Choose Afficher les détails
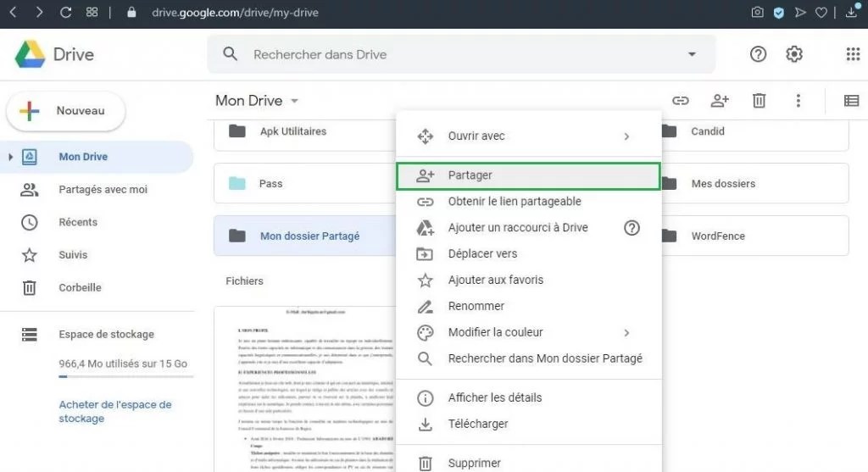The height and width of the screenshot is (472, 868). pyautogui.click(x=528, y=397)
